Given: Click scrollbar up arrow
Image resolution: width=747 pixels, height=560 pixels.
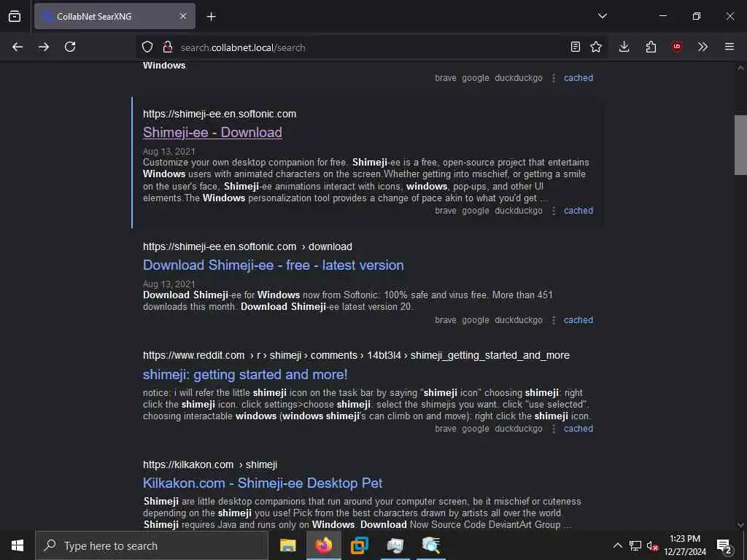Looking at the screenshot, I should coord(740,68).
